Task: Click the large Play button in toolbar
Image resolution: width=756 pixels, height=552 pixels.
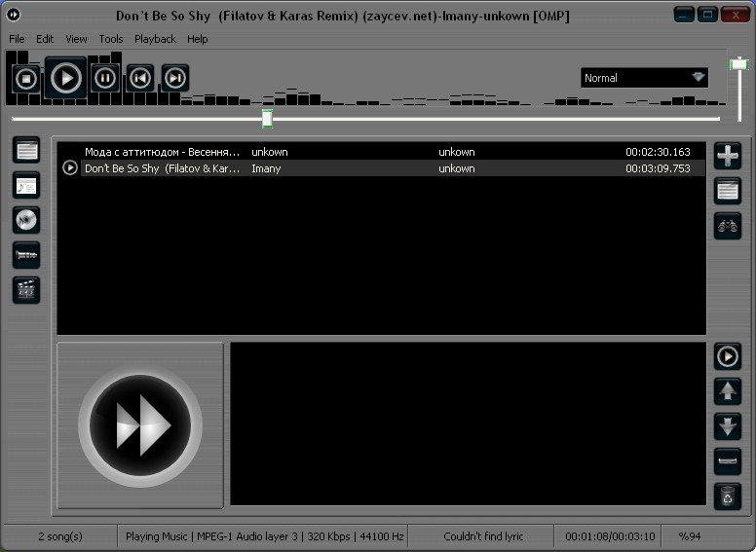Action: 66,78
